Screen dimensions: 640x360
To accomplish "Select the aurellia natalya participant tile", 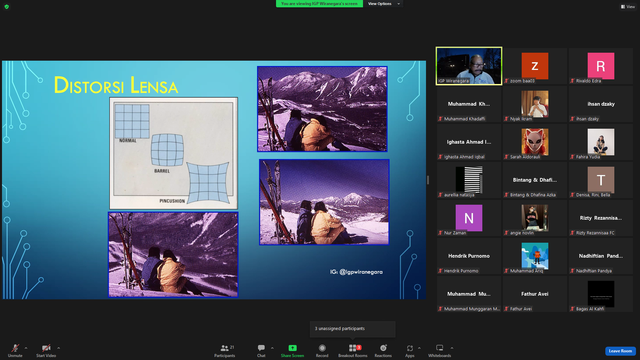I will [x=469, y=180].
